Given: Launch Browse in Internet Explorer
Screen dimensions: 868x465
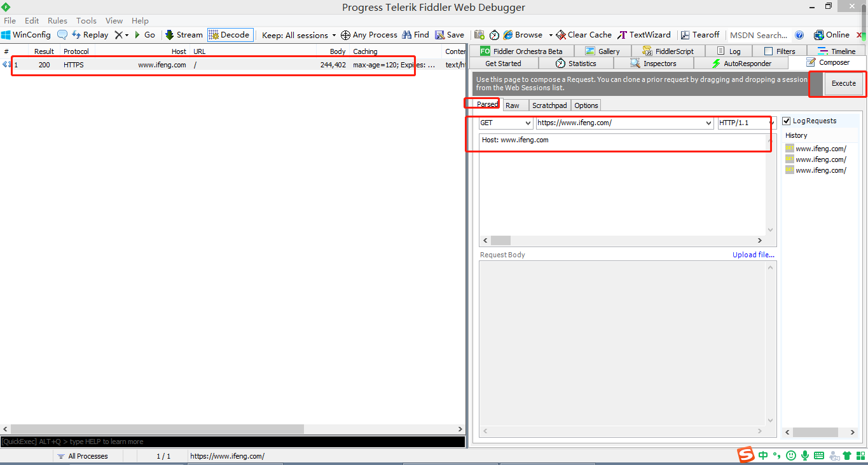Looking at the screenshot, I should (x=523, y=35).
